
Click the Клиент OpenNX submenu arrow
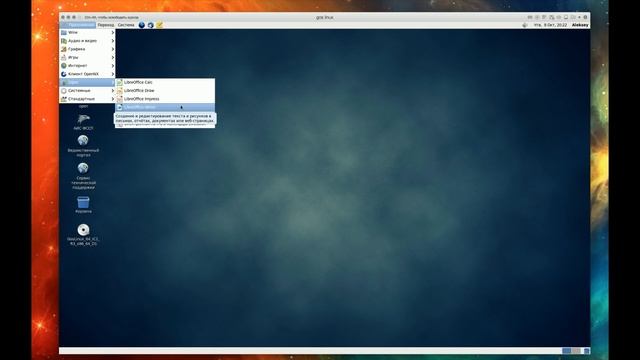[113, 74]
